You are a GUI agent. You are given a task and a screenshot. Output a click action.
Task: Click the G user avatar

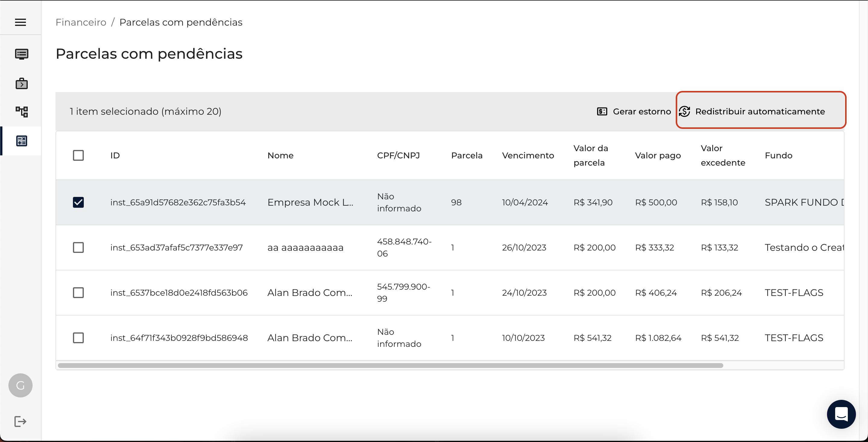(x=20, y=385)
